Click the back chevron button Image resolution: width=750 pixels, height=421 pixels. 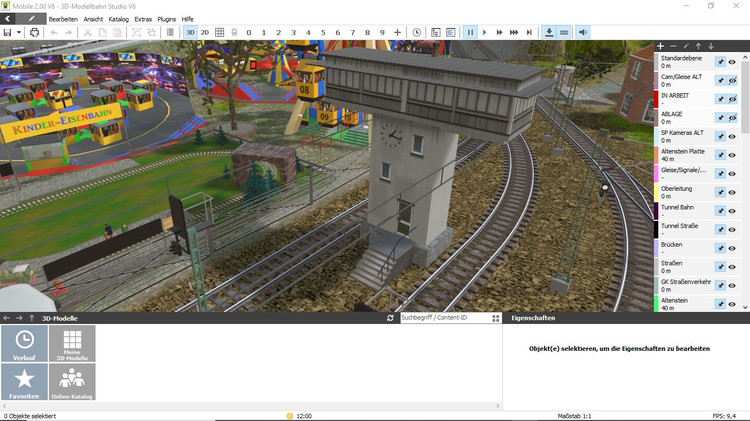(x=8, y=19)
